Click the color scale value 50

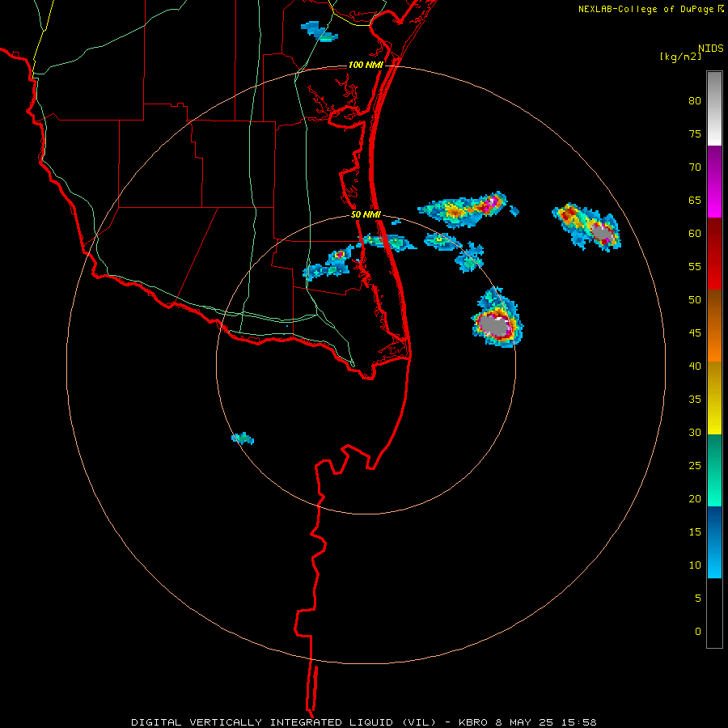(x=695, y=299)
